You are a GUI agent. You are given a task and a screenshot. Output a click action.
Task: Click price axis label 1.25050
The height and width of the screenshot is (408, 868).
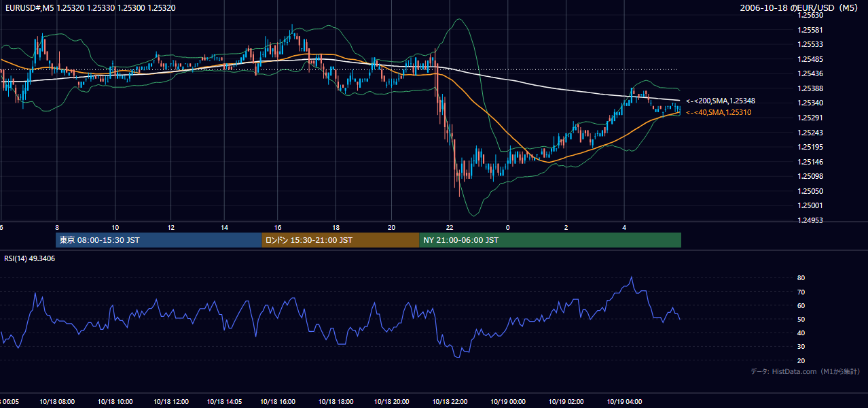click(x=810, y=191)
